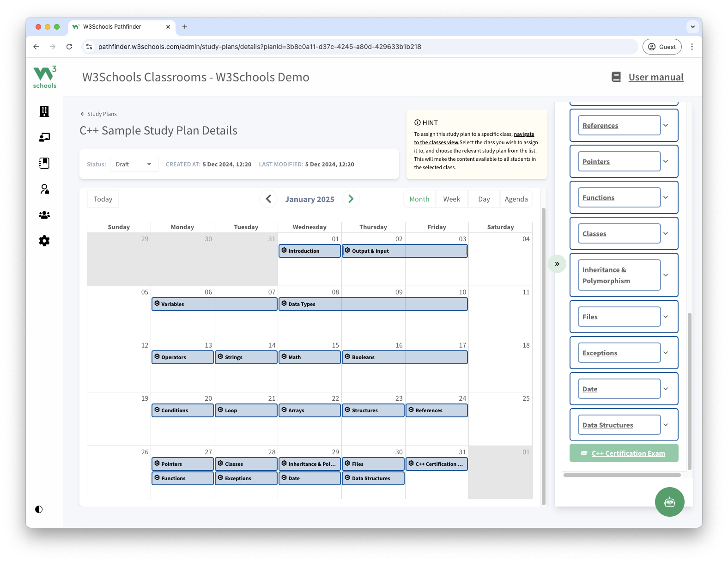
Task: Advance to next month arrow
Action: click(351, 199)
